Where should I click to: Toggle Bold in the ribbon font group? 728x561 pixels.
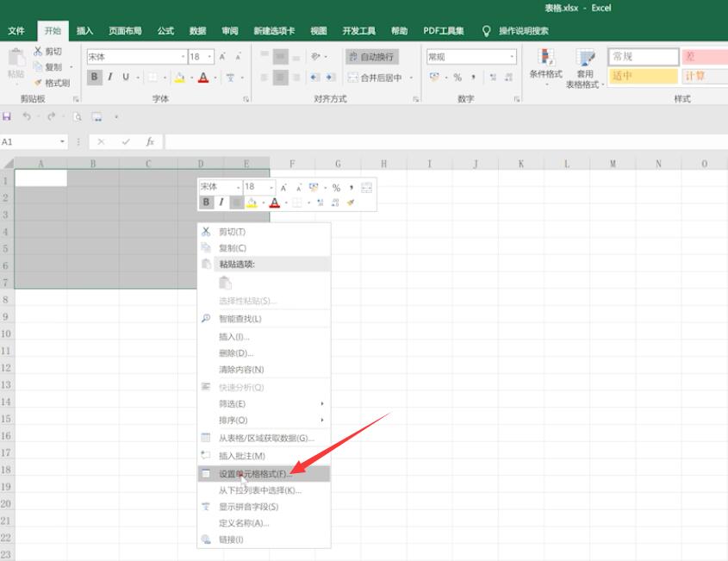click(x=94, y=77)
